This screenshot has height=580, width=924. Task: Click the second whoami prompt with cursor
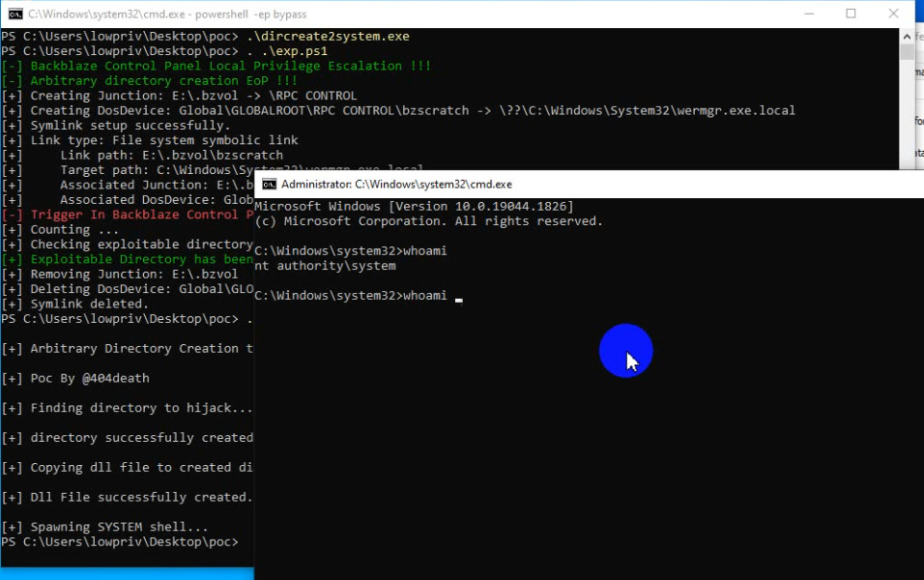(359, 295)
